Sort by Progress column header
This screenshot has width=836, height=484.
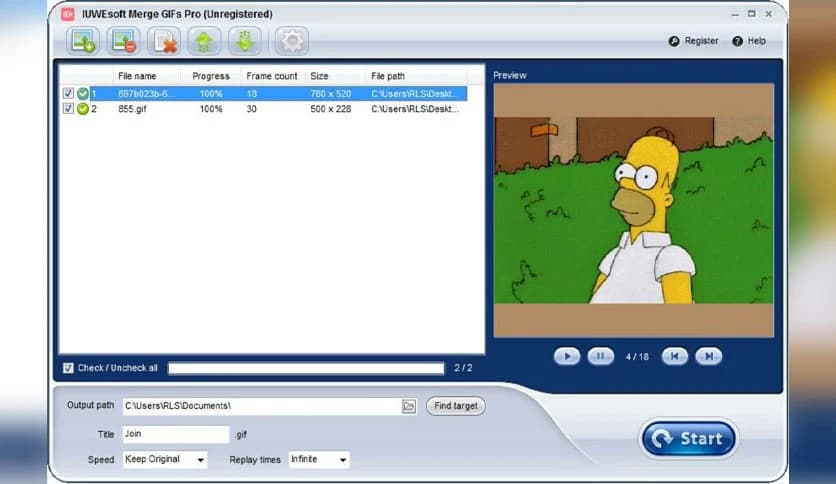coord(211,76)
